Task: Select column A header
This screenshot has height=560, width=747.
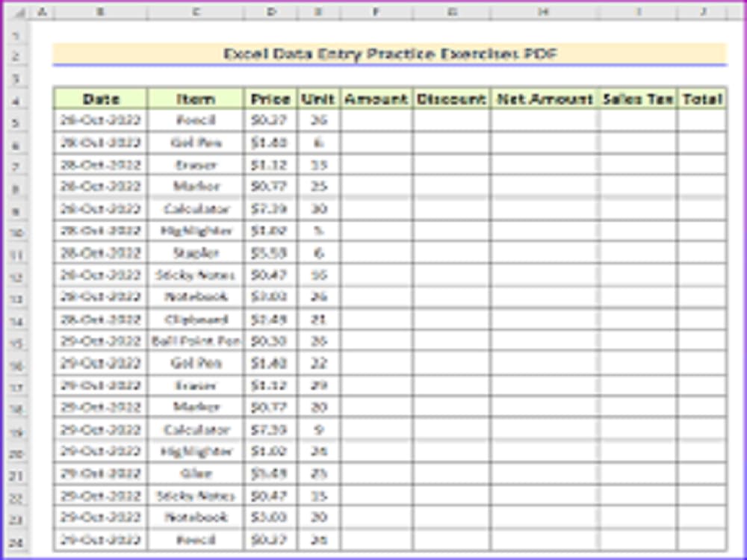Action: (41, 13)
